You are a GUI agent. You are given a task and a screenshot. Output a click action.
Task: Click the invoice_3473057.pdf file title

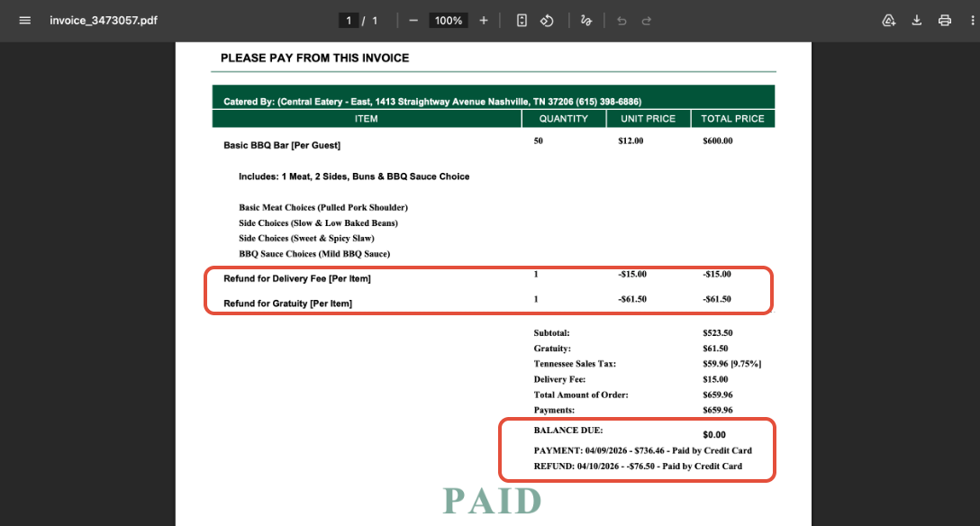(x=104, y=21)
